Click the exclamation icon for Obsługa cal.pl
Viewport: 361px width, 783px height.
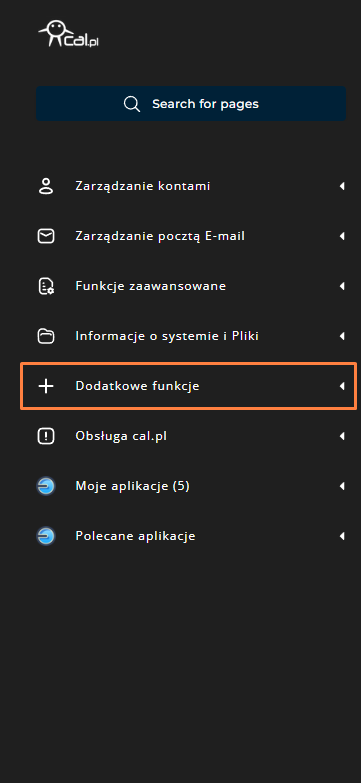tap(46, 436)
